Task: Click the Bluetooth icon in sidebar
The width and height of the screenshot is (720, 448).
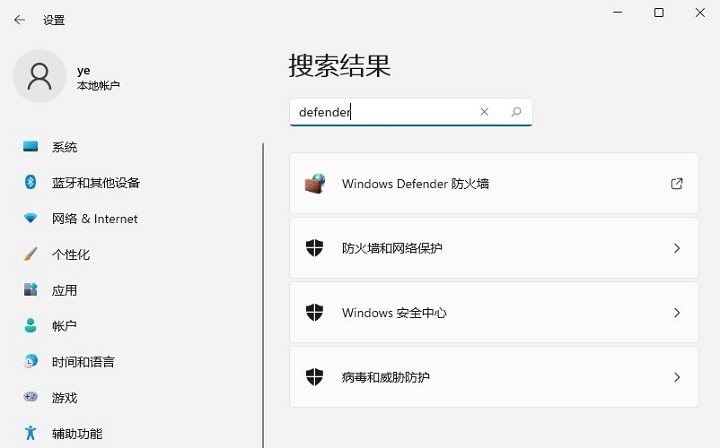Action: [x=31, y=182]
